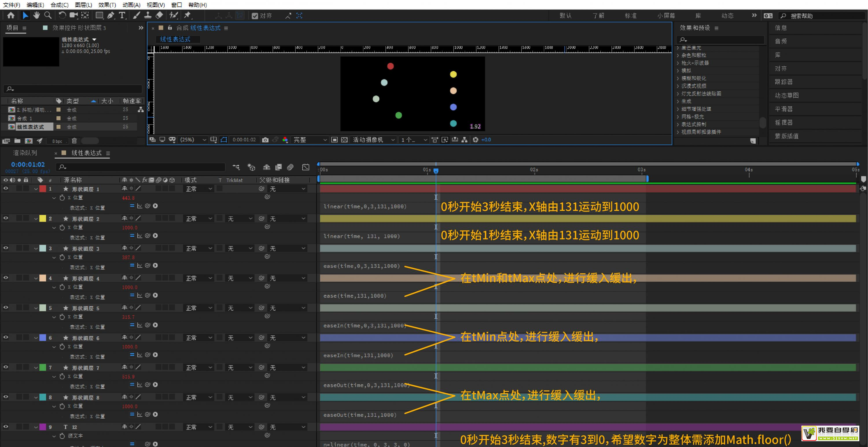Select the Pen tool
Viewport: 868px width, 447px height.
111,15
